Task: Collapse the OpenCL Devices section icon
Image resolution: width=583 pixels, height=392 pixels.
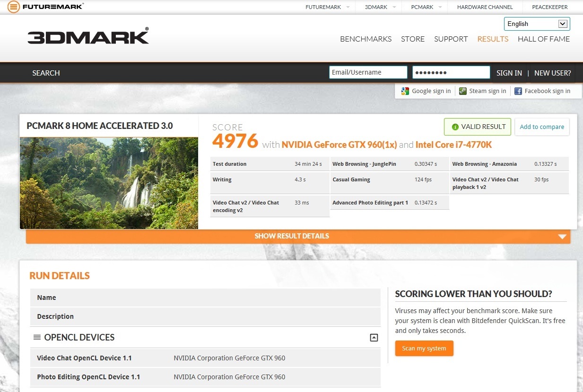Action: point(374,338)
